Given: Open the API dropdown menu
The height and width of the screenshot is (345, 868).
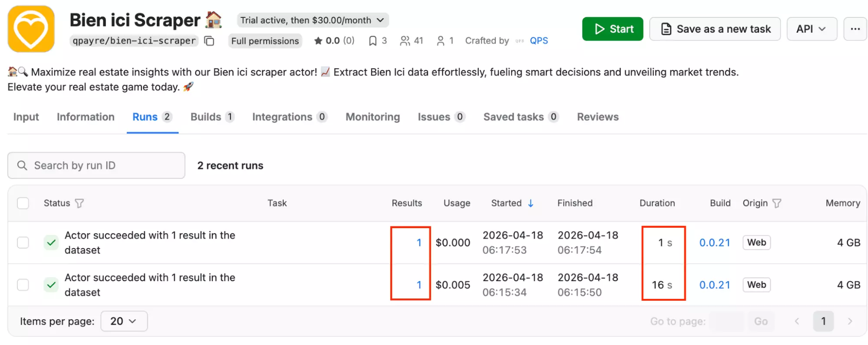Looking at the screenshot, I should [811, 29].
